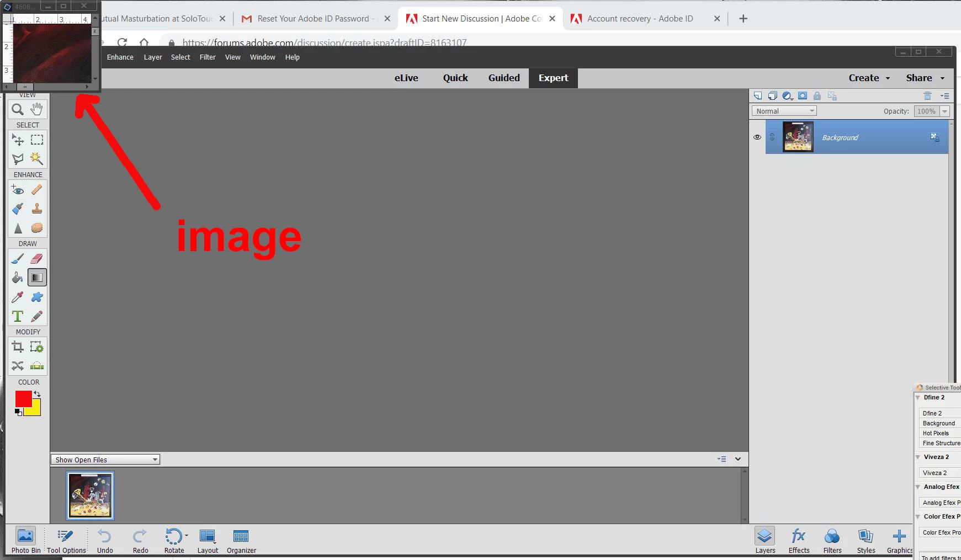Open the Enhance menu
Screen dimensions: 961x560
(120, 57)
